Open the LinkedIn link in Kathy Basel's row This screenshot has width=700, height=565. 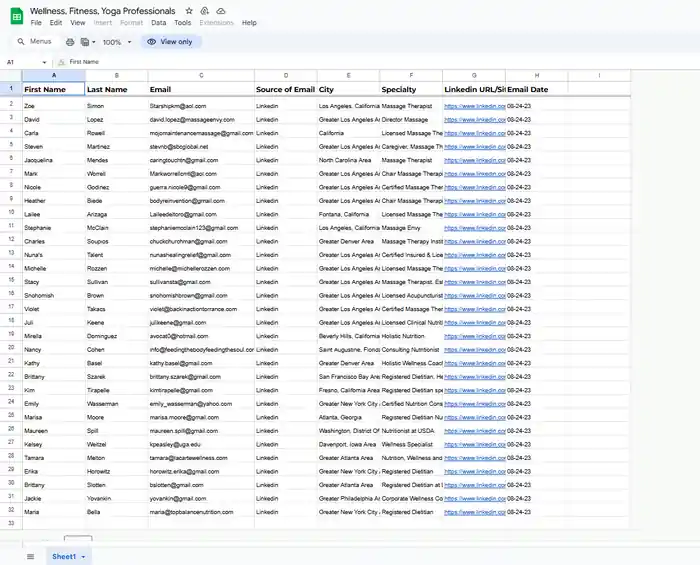coord(475,363)
